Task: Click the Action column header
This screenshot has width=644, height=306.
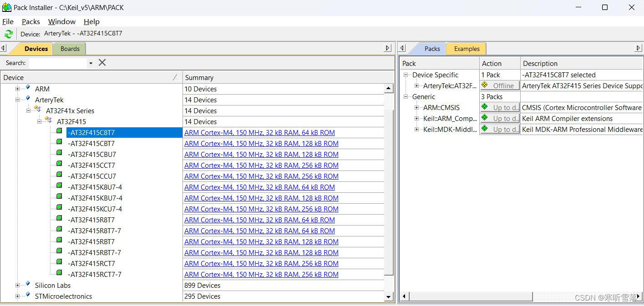Action: (500, 63)
